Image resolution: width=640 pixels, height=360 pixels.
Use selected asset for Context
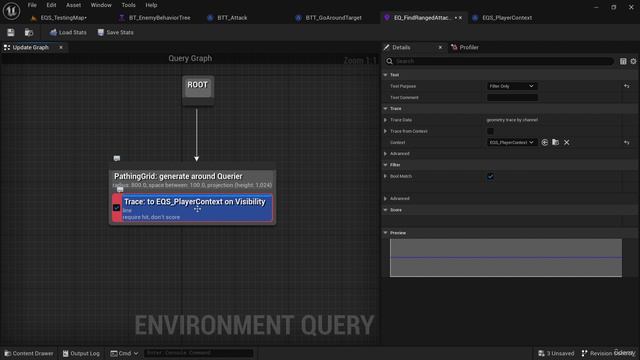click(544, 142)
